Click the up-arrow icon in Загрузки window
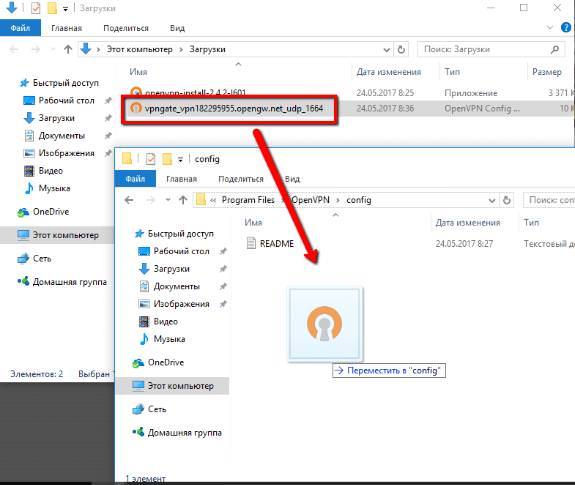The image size is (575, 485). click(x=68, y=49)
